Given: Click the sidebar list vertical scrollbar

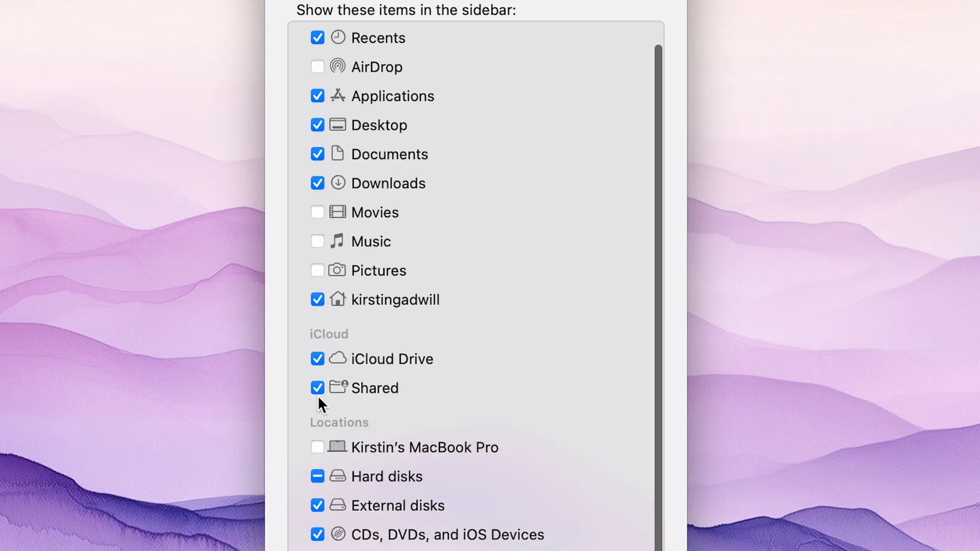Looking at the screenshot, I should [x=658, y=297].
